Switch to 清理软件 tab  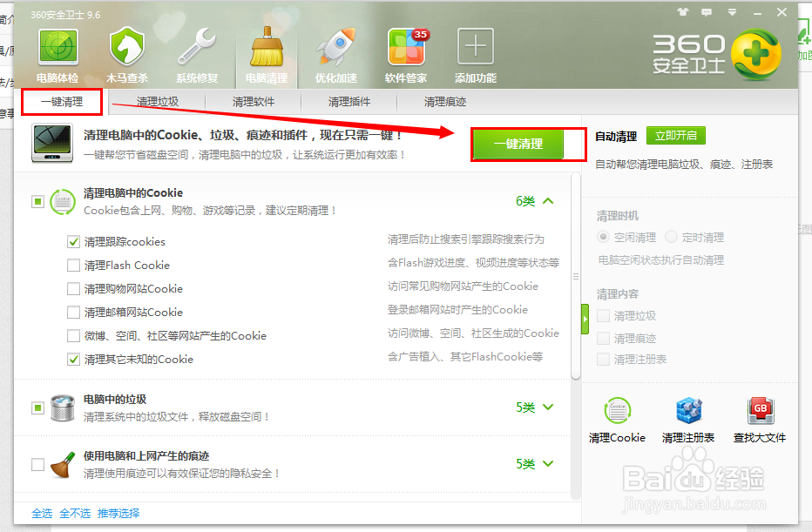(x=254, y=101)
